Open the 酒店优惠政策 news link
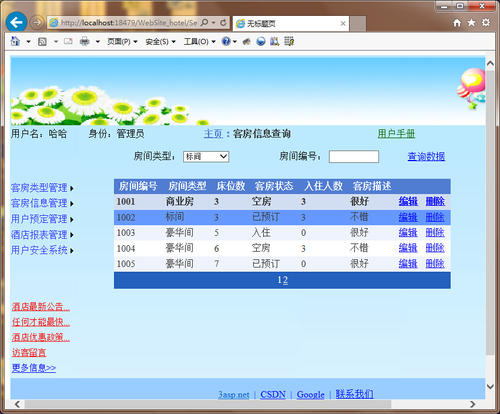Viewport: 500px width, 414px height. point(41,337)
